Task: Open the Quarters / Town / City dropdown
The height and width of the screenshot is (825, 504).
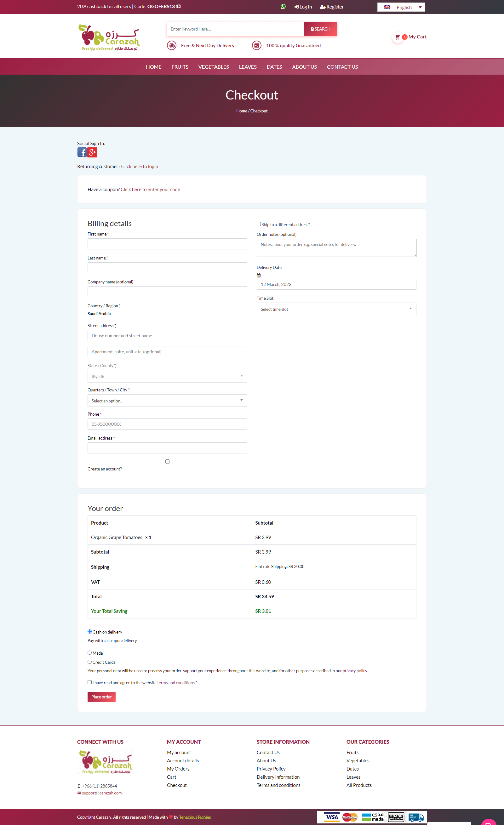Action: 167,401
